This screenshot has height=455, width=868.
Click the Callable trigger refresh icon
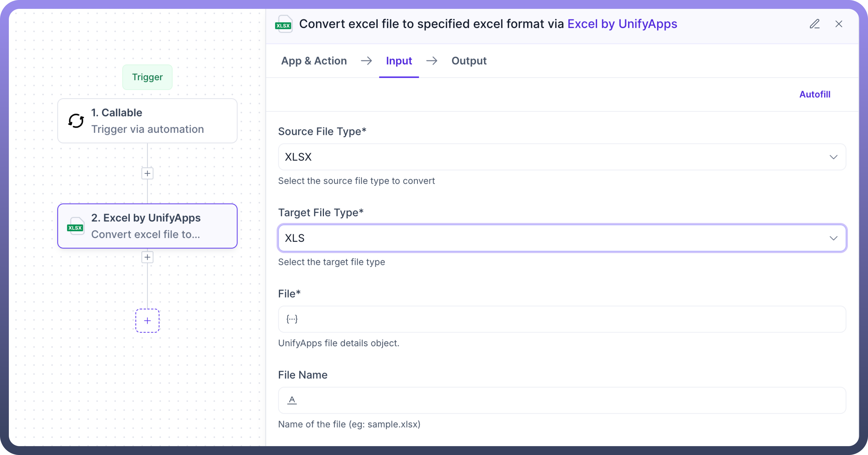click(76, 121)
